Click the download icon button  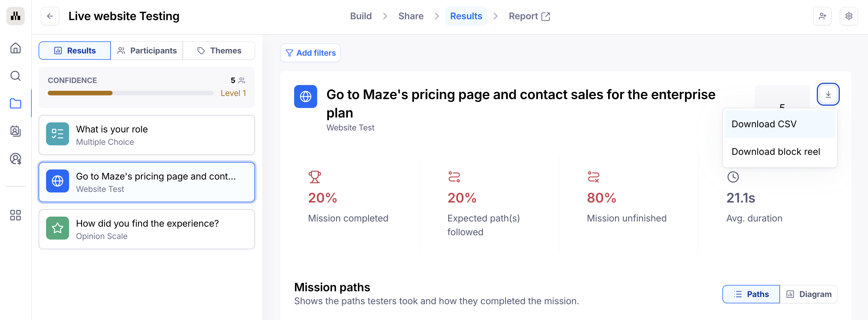click(828, 94)
